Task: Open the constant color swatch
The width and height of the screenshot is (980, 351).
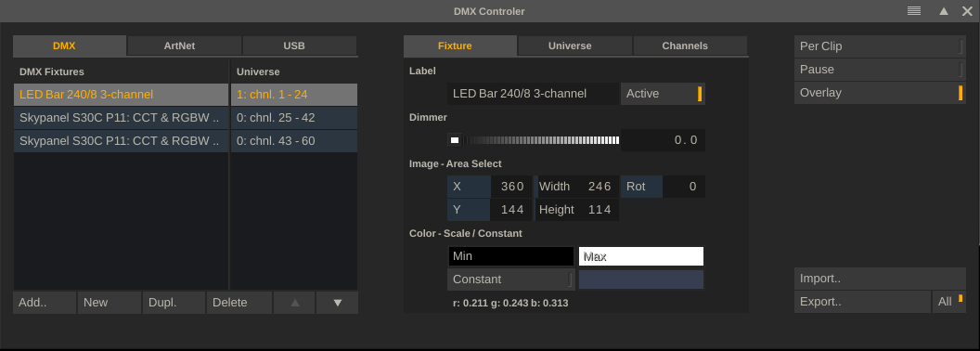Action: click(641, 279)
